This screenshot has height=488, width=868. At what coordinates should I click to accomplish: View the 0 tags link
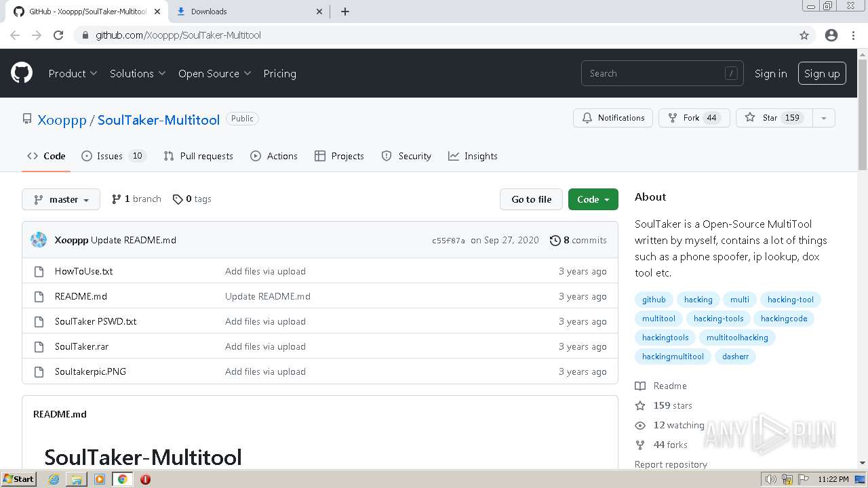click(x=192, y=199)
